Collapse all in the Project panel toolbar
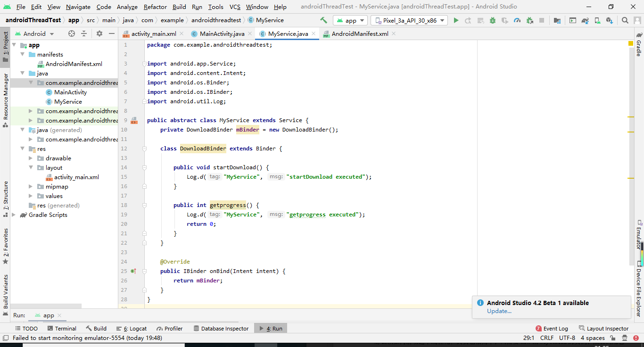The width and height of the screenshot is (644, 347). pos(84,33)
